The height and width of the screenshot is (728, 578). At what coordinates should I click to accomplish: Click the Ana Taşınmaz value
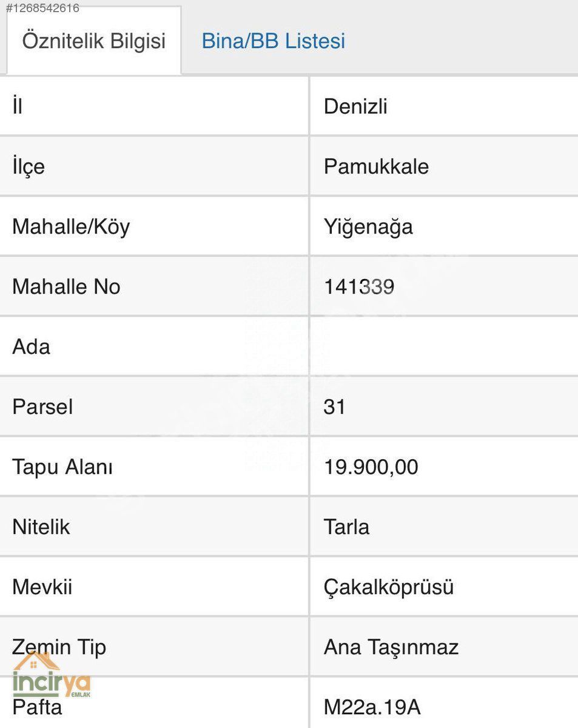tap(391, 647)
